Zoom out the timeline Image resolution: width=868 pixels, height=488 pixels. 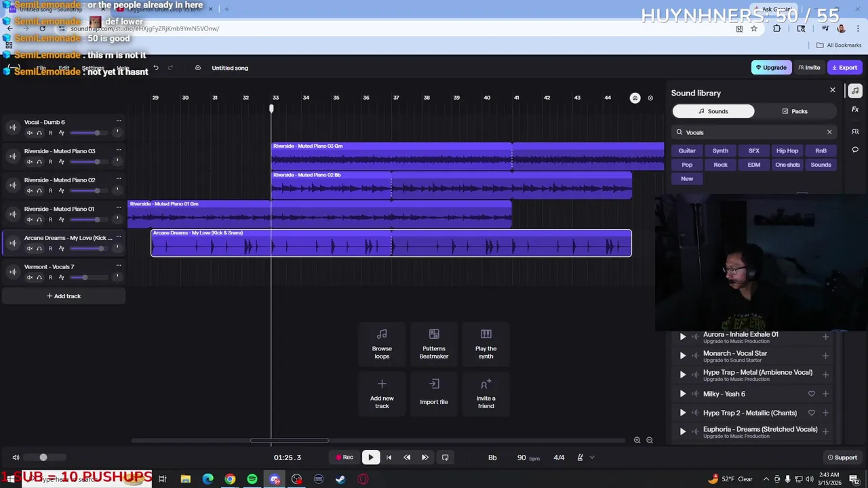pos(650,441)
